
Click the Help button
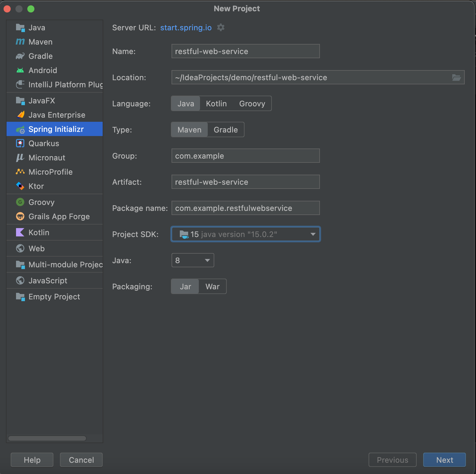[32, 460]
